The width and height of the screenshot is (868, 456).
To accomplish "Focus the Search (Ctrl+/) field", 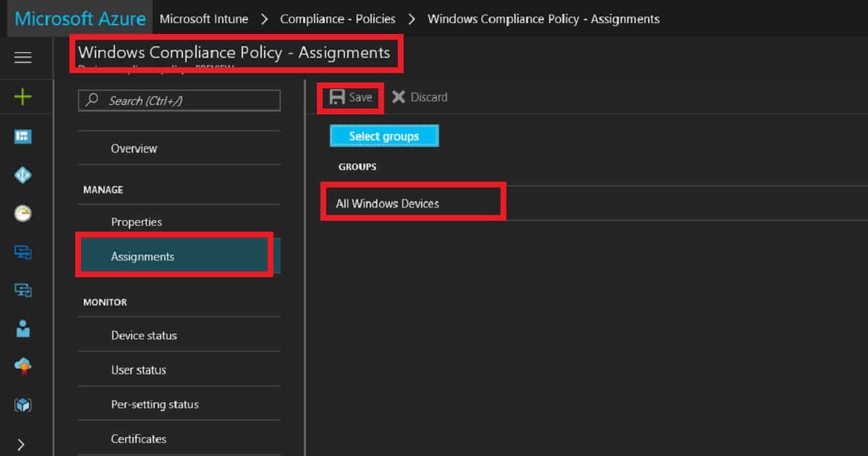I will click(179, 101).
